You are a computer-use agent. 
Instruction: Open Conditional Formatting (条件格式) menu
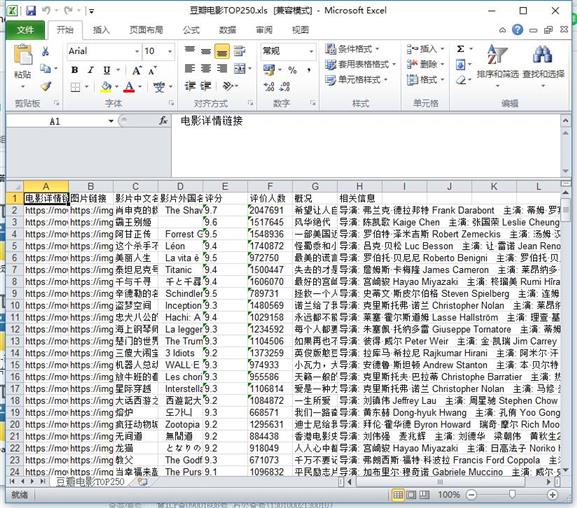[352, 49]
